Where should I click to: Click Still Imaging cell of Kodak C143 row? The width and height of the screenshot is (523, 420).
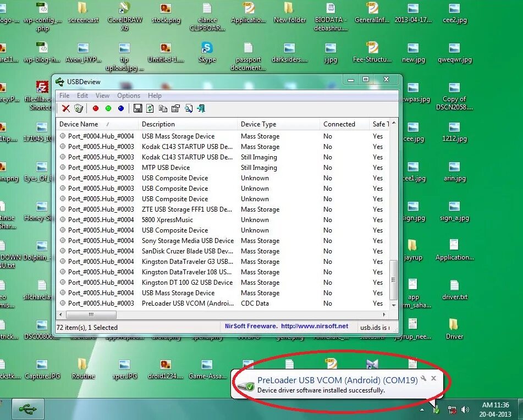(259, 157)
